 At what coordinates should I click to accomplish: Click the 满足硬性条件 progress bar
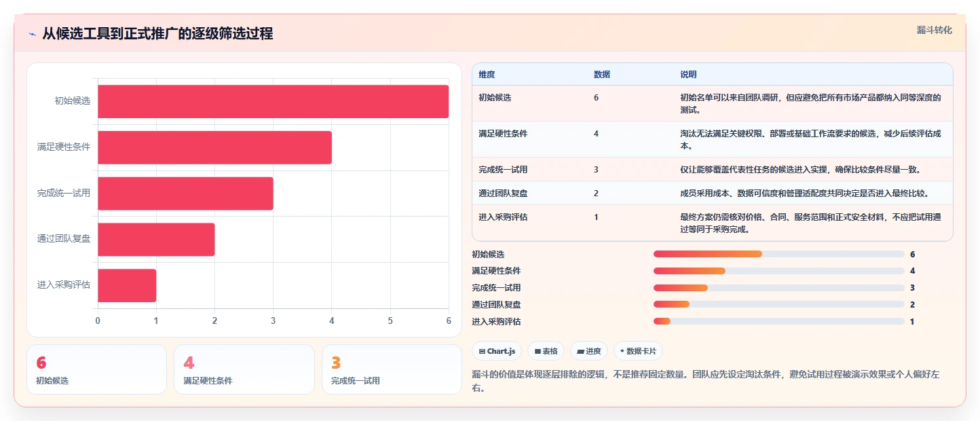[x=779, y=271]
